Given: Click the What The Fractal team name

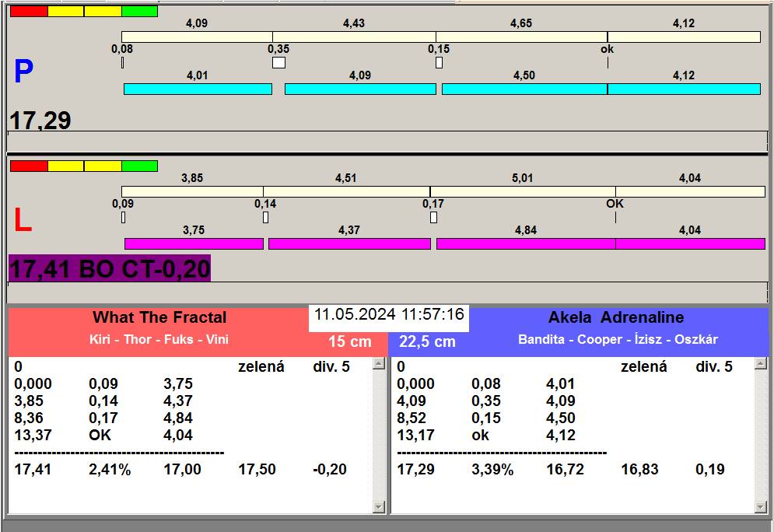Looking at the screenshot, I should pos(159,317).
